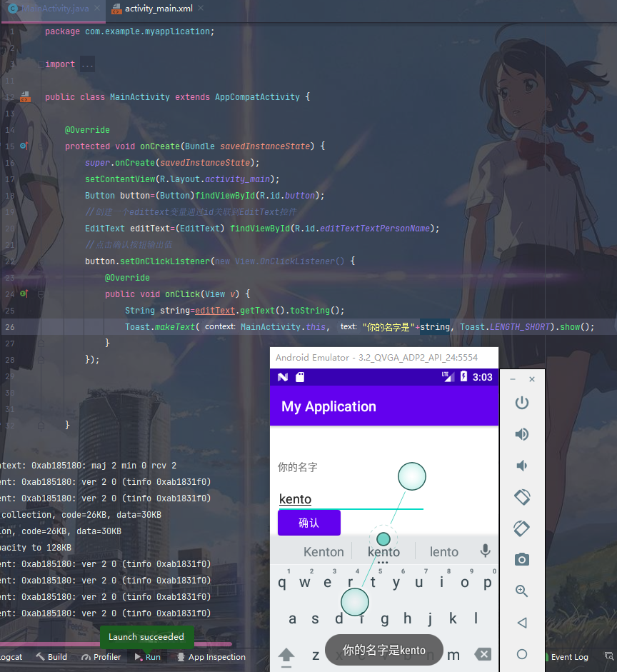The height and width of the screenshot is (672, 617).
Task: Unfold the import ellipsis placeholder
Action: point(87,64)
